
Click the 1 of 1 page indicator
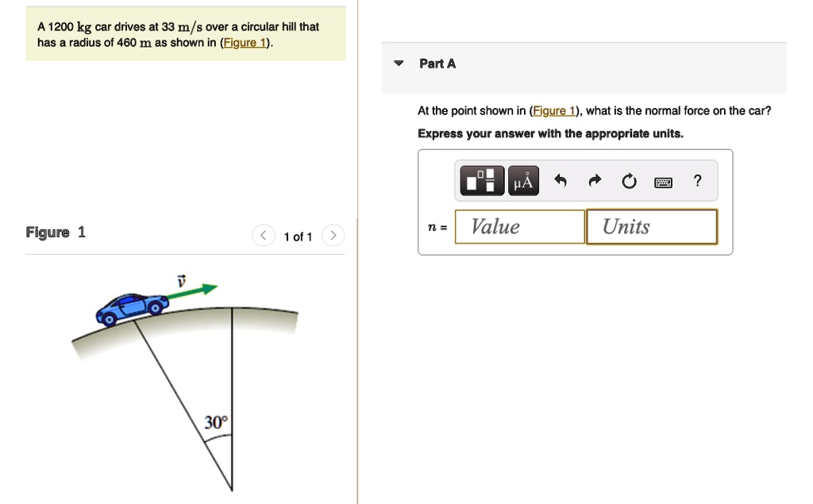pyautogui.click(x=298, y=236)
